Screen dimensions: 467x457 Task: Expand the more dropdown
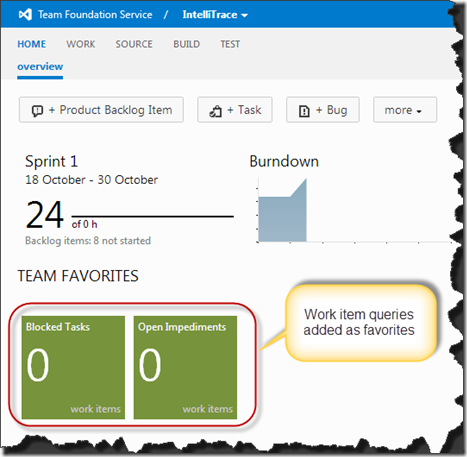tap(405, 110)
